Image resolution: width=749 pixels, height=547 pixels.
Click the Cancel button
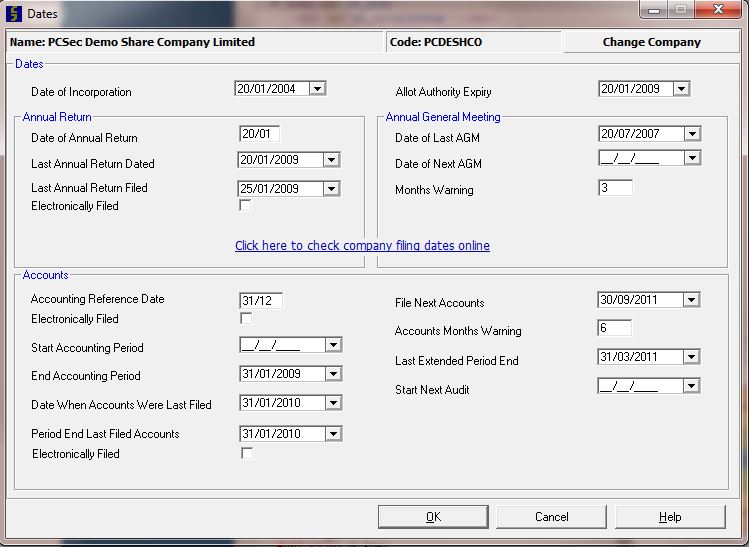(552, 517)
